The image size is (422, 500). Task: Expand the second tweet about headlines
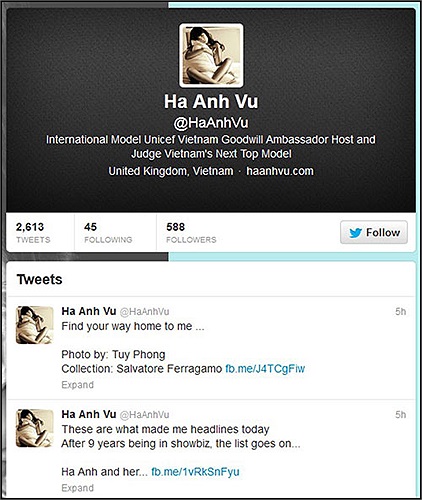point(78,488)
